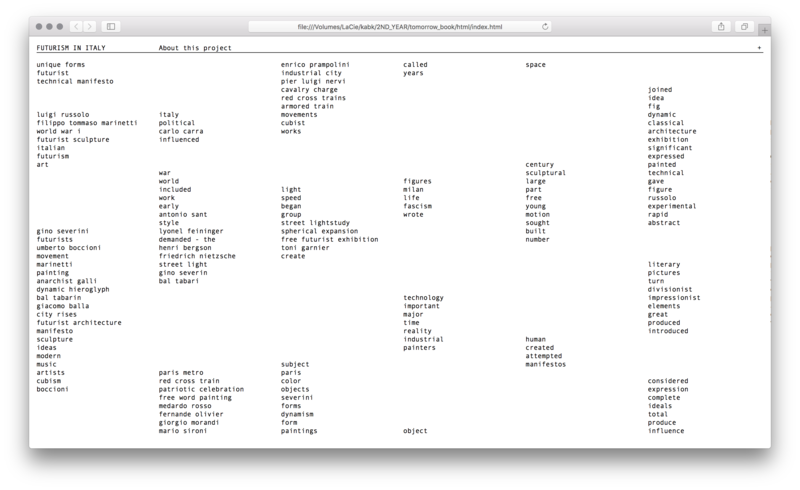Click 'experimental' entry
This screenshot has height=490, width=800.
tap(672, 206)
